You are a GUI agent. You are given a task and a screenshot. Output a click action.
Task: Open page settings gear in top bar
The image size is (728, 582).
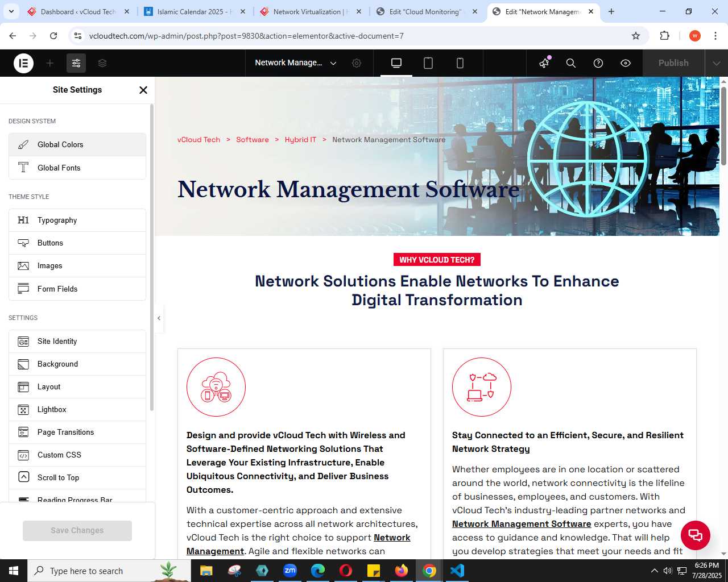357,63
